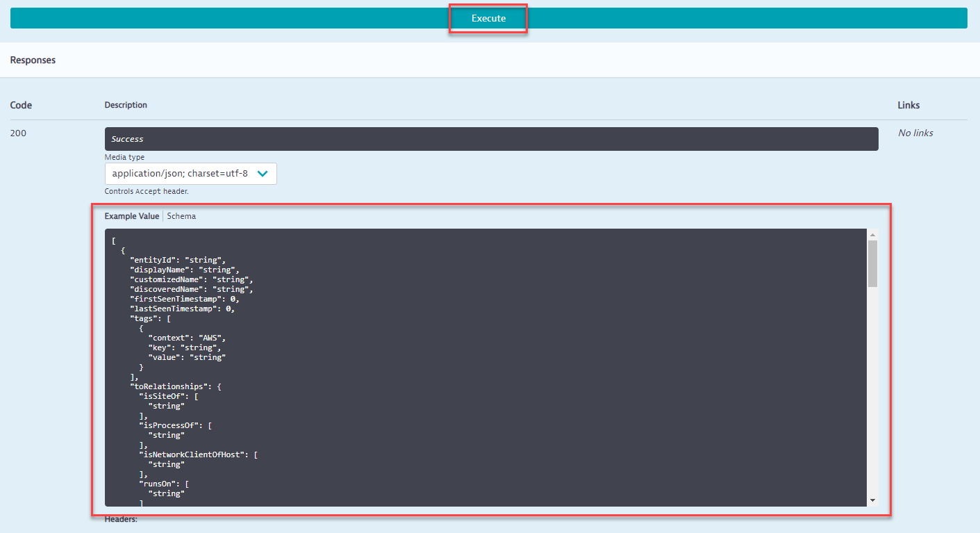Click the 200 response code
The height and width of the screenshot is (533, 980).
click(x=18, y=133)
